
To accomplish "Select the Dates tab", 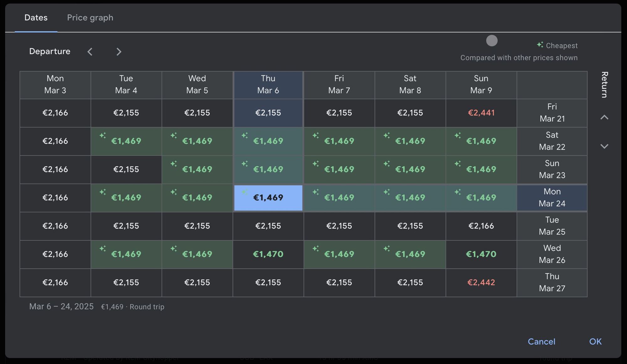I will (36, 18).
